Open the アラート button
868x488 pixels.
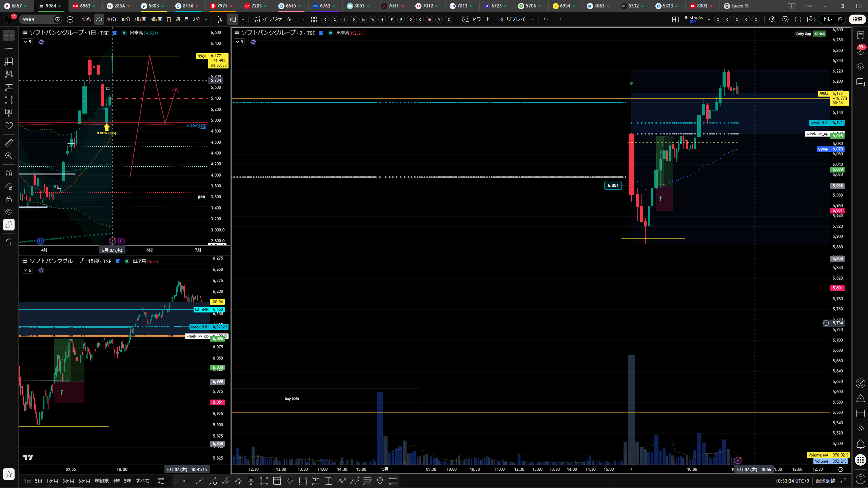476,19
